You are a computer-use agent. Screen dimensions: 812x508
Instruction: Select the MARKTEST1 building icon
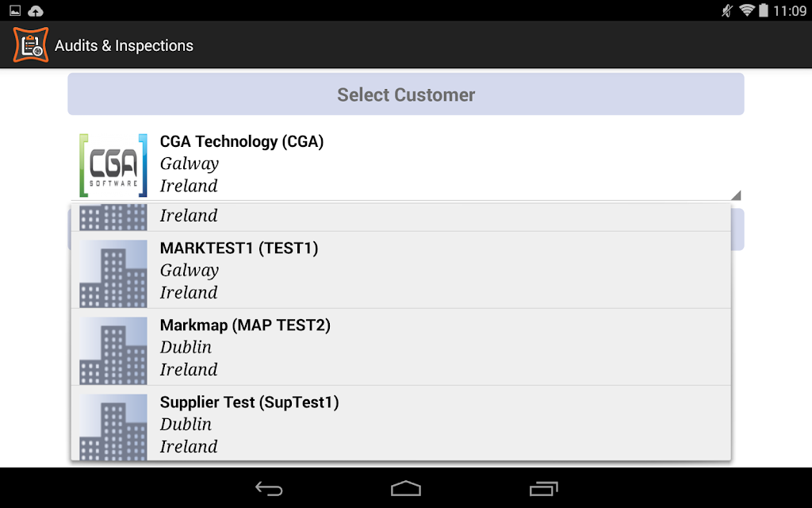point(113,274)
